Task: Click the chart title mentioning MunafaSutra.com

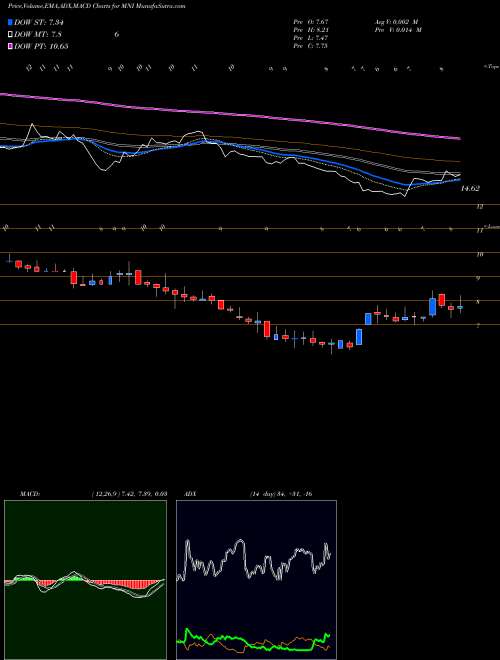Action: [96, 6]
